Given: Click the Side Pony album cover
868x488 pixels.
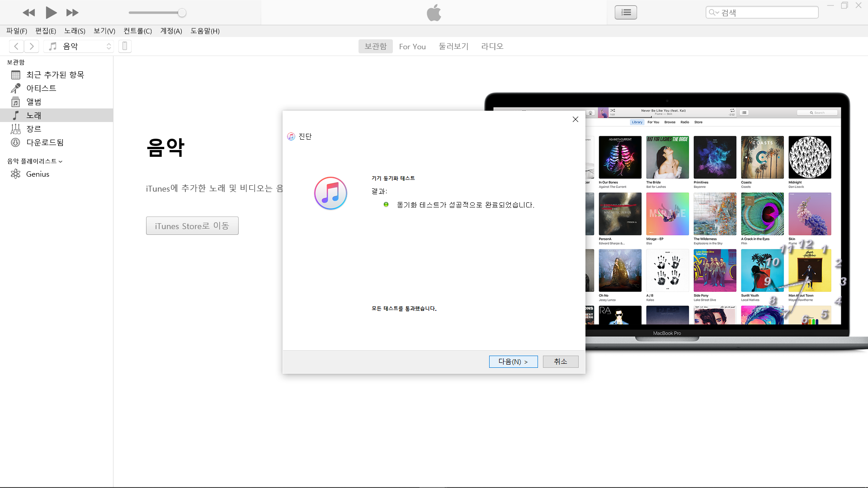Looking at the screenshot, I should click(715, 270).
